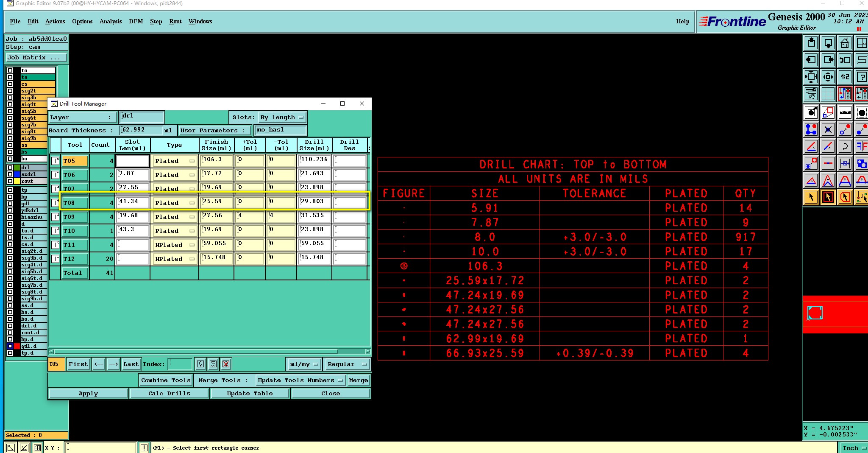The width and height of the screenshot is (868, 453).
Task: Toggle checkbox for layer ydkdrl
Action: click(10, 210)
